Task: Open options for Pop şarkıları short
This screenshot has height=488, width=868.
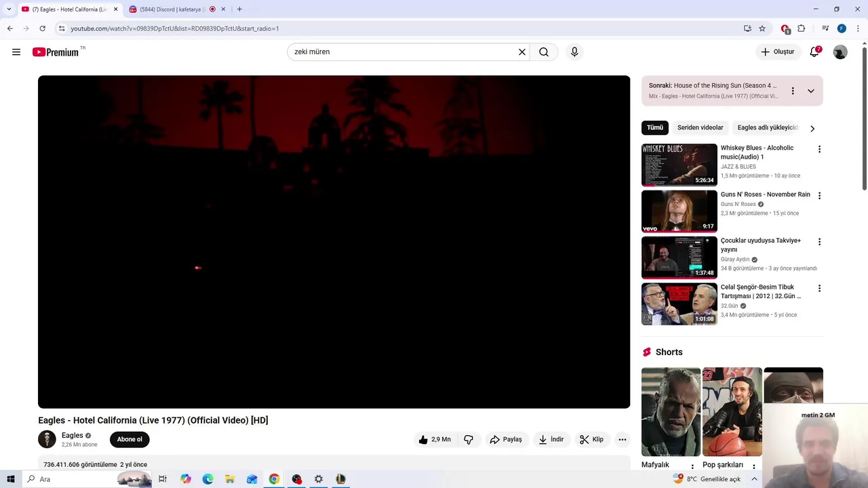Action: tap(753, 467)
